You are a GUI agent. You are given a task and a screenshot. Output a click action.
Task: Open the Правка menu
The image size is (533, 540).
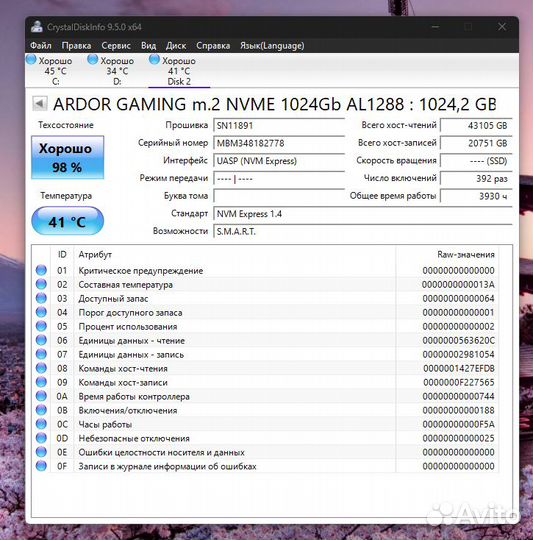coord(76,45)
